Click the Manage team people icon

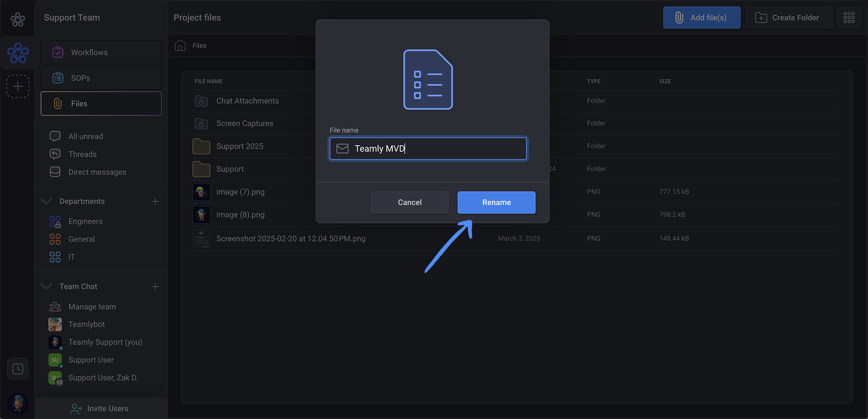[55, 307]
